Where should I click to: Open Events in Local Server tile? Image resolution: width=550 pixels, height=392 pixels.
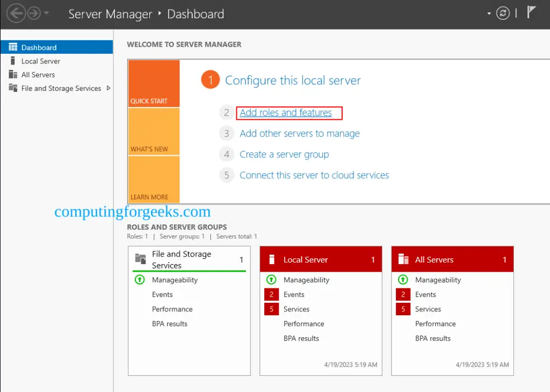294,294
